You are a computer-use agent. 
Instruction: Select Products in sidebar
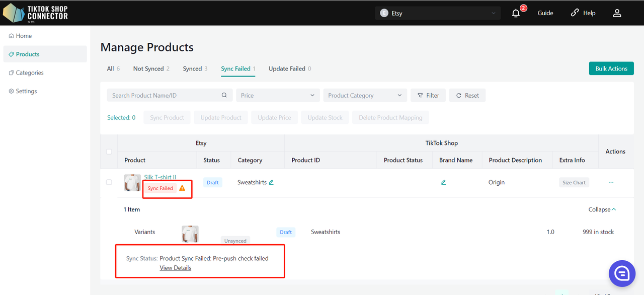pos(45,54)
